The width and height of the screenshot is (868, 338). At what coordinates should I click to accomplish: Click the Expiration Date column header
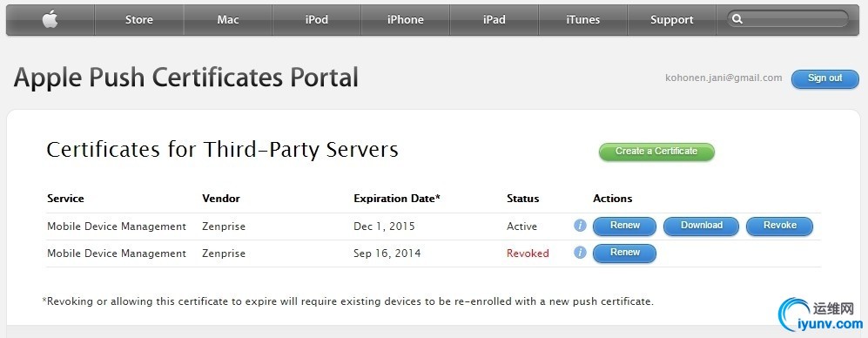pos(396,199)
